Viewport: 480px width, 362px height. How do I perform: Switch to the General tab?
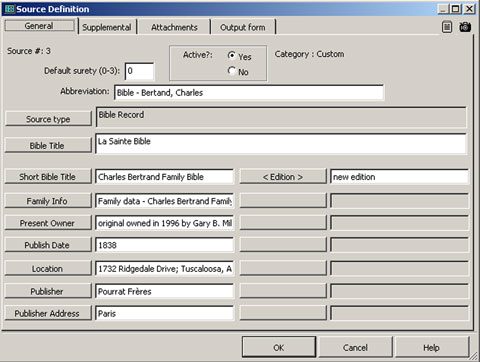pyautogui.click(x=39, y=26)
